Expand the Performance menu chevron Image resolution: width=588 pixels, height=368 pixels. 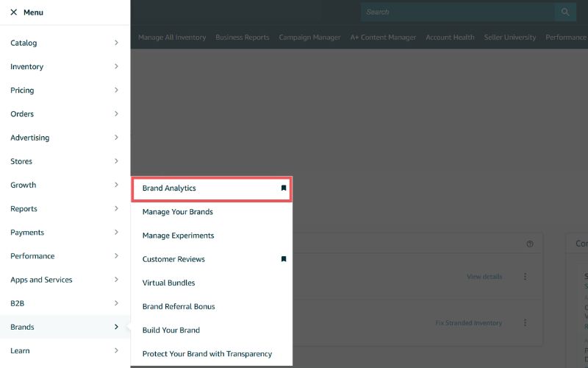pyautogui.click(x=116, y=255)
